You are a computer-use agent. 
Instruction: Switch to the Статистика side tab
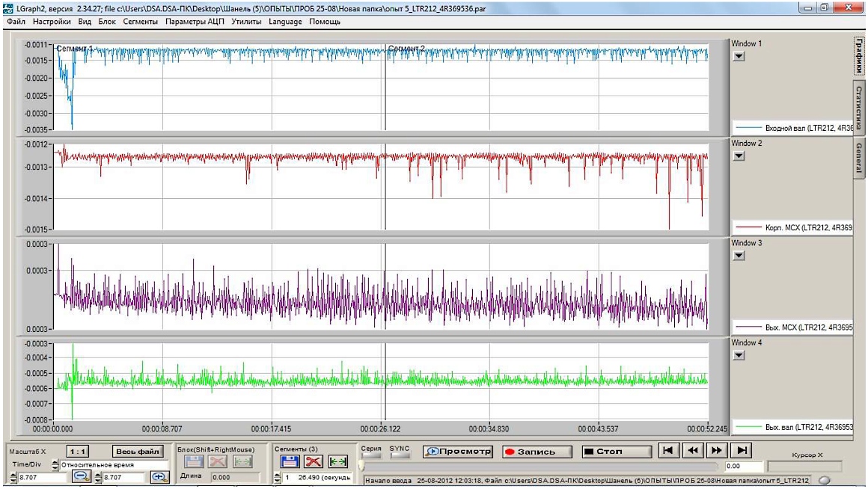tap(859, 108)
